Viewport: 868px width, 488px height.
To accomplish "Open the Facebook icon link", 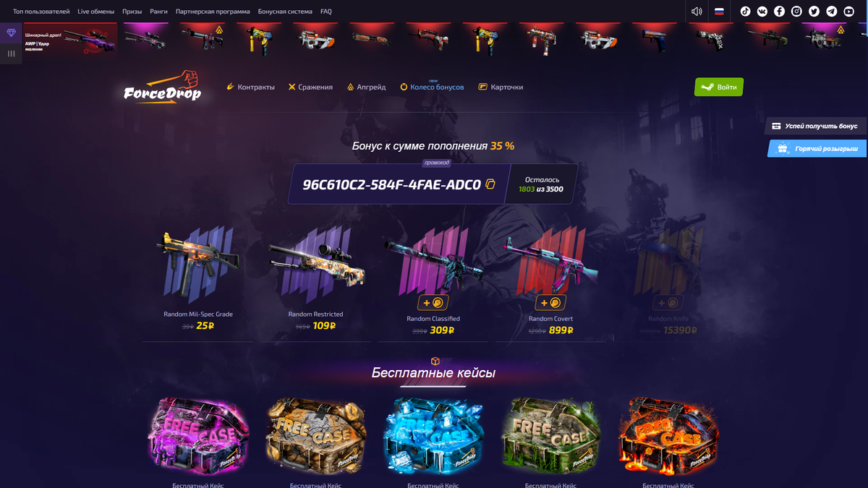I will tap(779, 12).
